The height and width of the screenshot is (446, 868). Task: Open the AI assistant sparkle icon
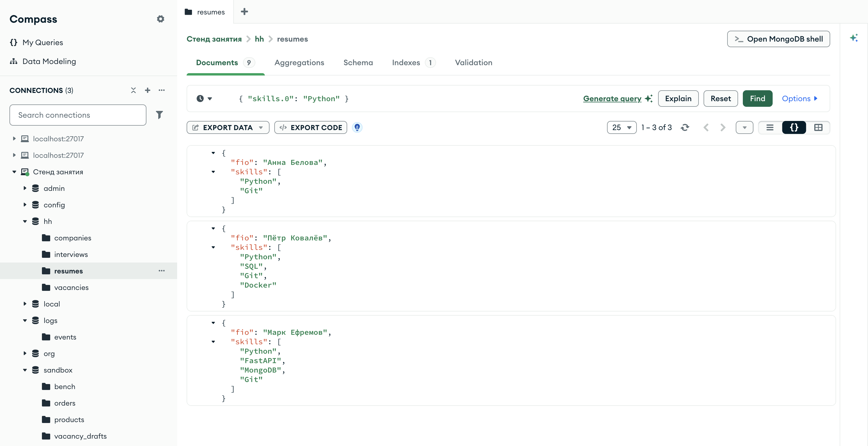[x=854, y=38]
